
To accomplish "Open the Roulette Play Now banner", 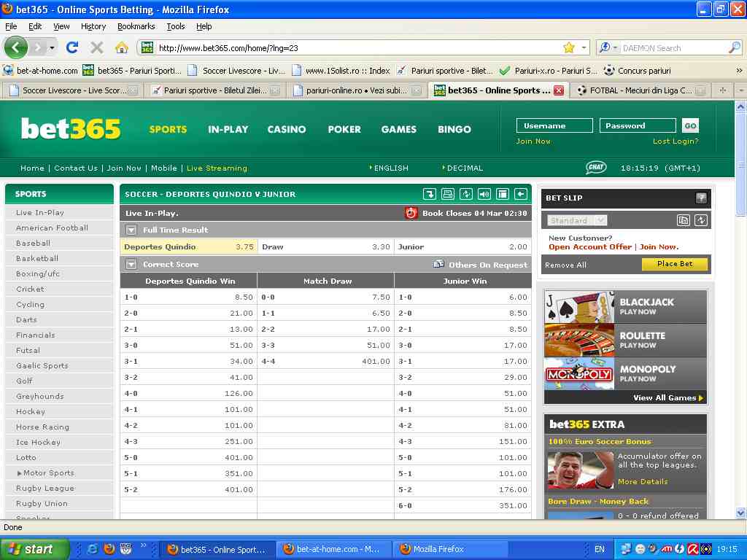I will pos(625,340).
